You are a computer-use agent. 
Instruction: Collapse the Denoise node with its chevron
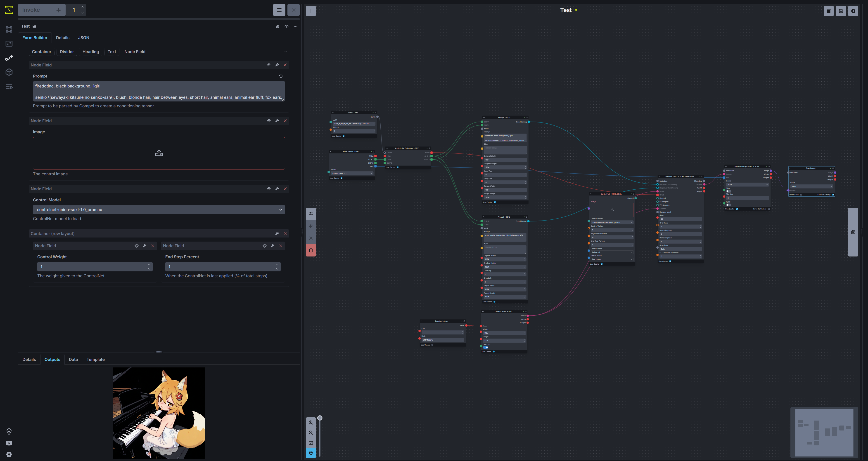click(659, 176)
